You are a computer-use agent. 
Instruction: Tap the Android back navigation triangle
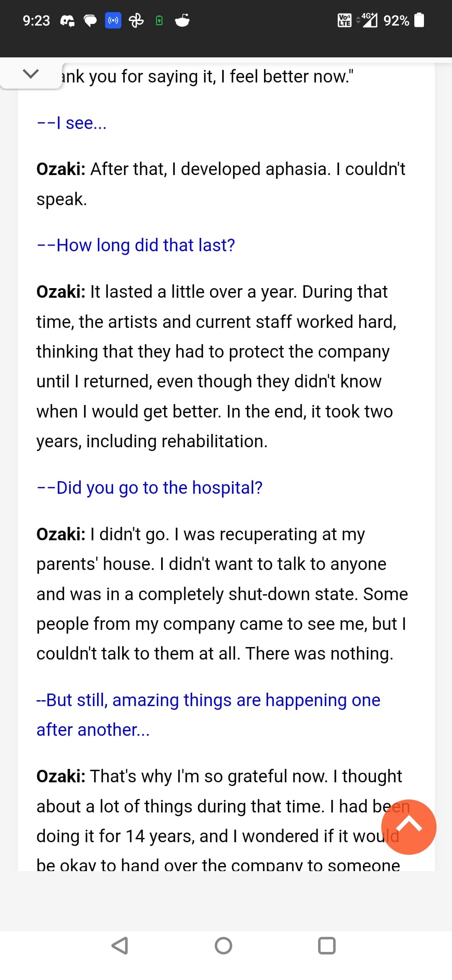120,945
